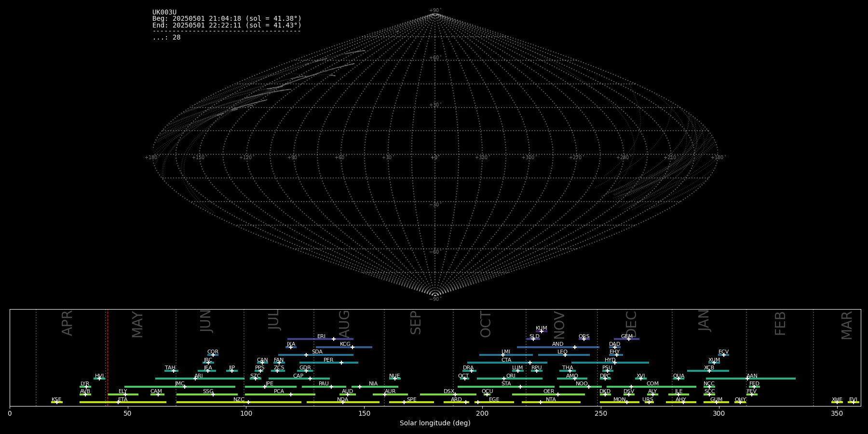Click the DRA shower label
Screen dimensions: 868x434
[x=468, y=368]
